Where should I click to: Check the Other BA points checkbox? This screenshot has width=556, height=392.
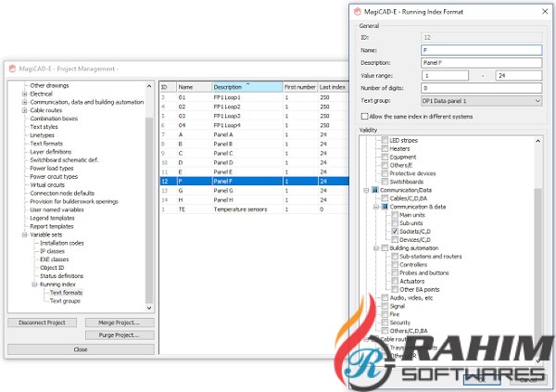click(395, 289)
